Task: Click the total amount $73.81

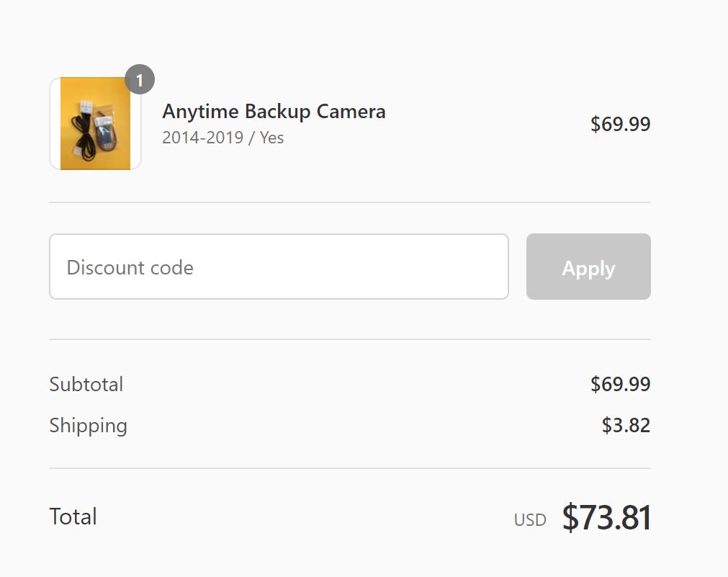Action: 606,517
